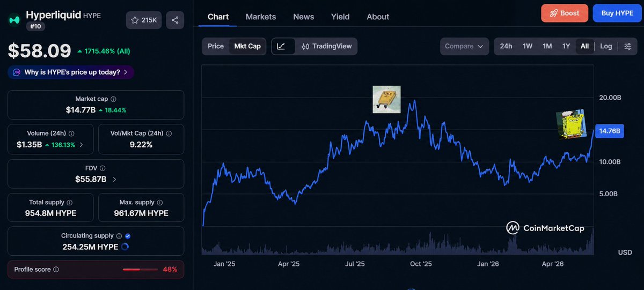Image resolution: width=644 pixels, height=290 pixels.
Task: Click the Oct '25 x-axis label
Action: click(421, 264)
